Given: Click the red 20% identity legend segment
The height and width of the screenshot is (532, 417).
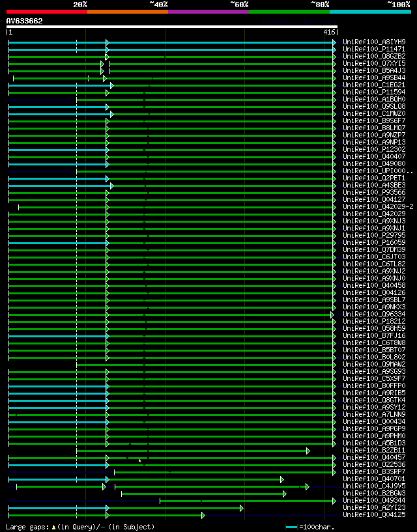Looking at the screenshot, I should [x=47, y=12].
